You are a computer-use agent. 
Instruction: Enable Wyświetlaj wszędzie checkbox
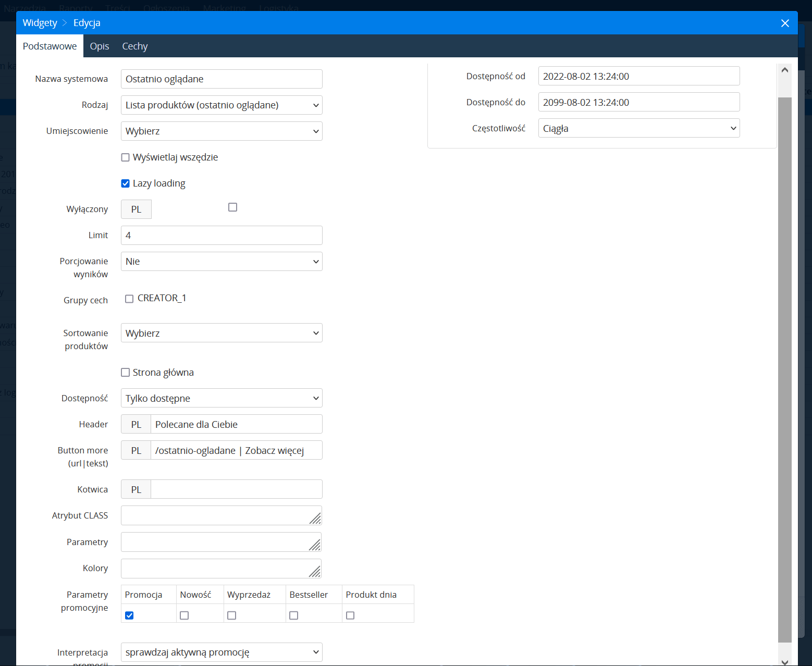(x=126, y=157)
